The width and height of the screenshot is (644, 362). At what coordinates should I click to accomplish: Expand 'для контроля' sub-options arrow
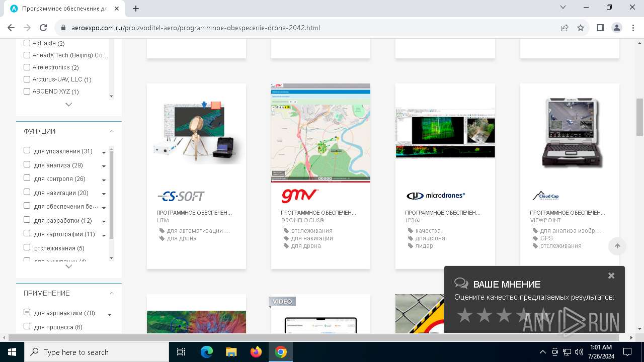pyautogui.click(x=104, y=180)
